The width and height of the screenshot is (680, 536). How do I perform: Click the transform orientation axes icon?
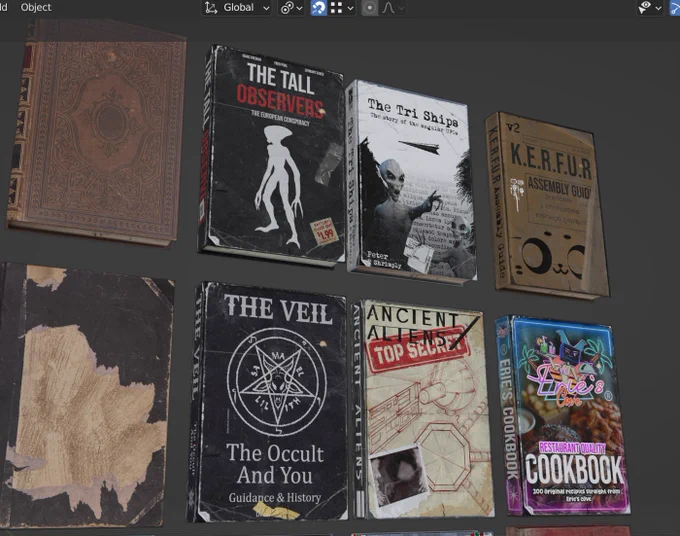[211, 8]
